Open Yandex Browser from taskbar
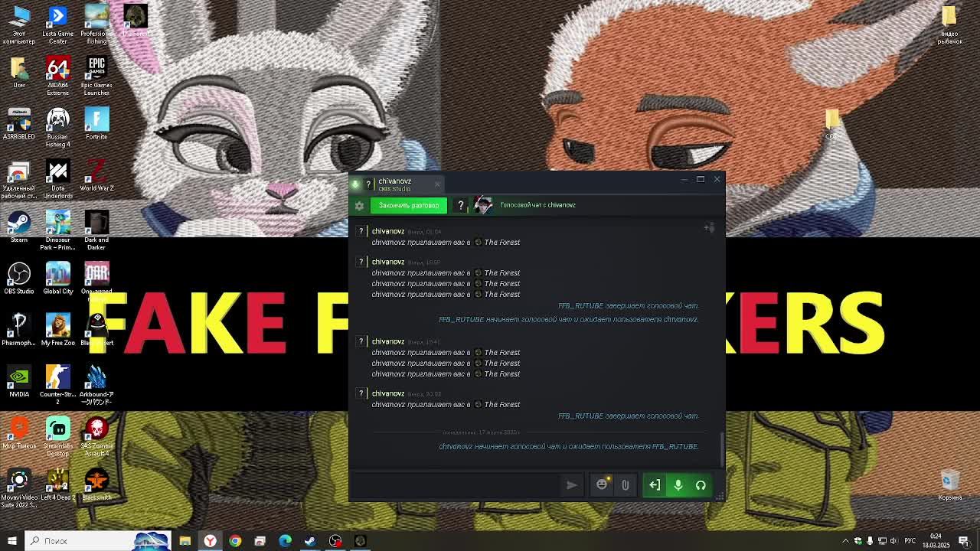This screenshot has height=551, width=980. click(x=210, y=541)
